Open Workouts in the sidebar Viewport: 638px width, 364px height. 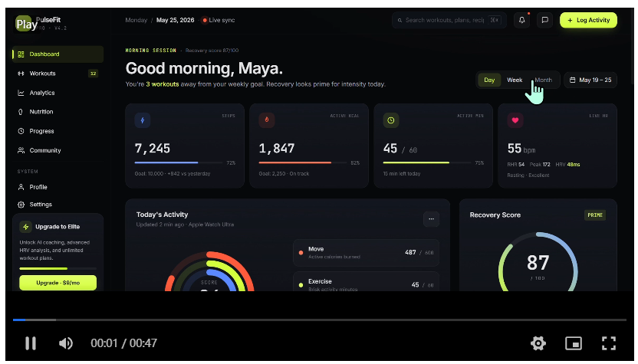pyautogui.click(x=58, y=74)
